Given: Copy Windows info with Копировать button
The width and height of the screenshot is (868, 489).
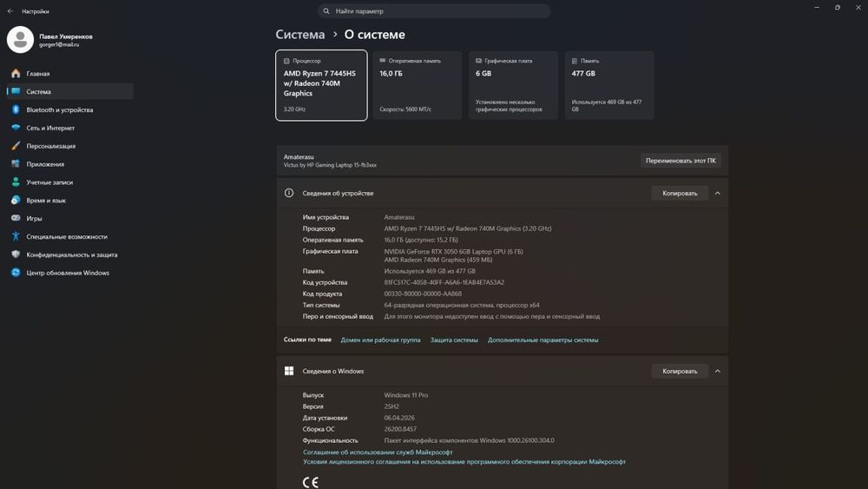Looking at the screenshot, I should [680, 371].
